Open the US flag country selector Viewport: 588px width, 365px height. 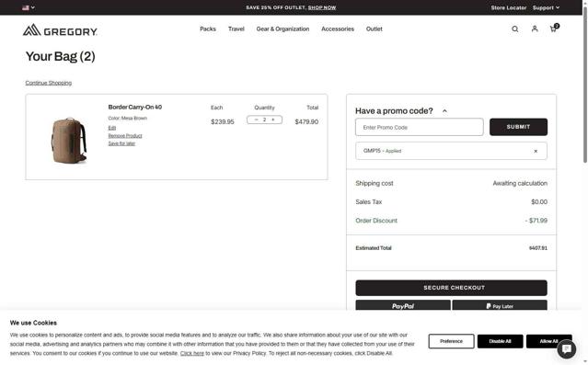[x=29, y=7]
